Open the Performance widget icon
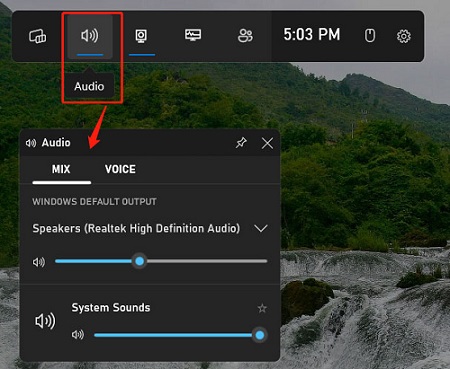The height and width of the screenshot is (369, 450). [x=193, y=35]
